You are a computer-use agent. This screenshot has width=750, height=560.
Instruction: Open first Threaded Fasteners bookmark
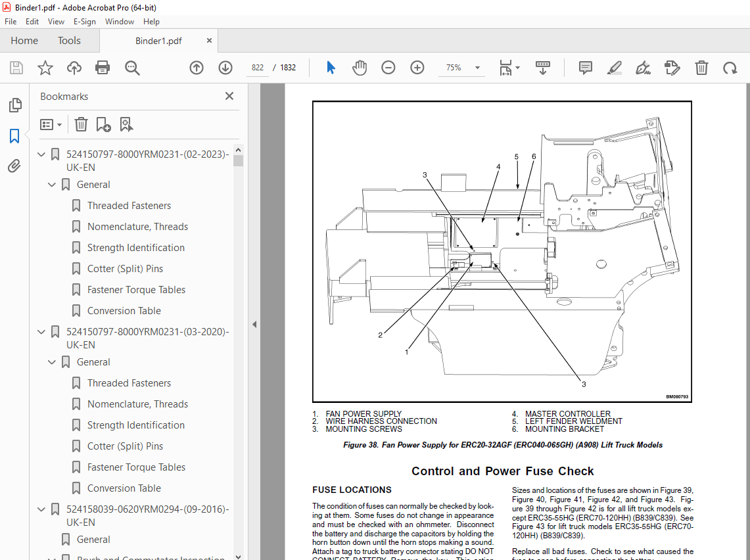[x=129, y=206]
